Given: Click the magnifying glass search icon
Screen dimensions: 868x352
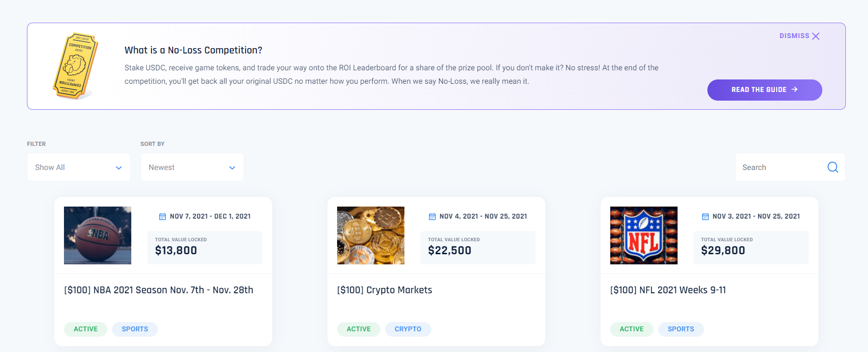Looking at the screenshot, I should (x=833, y=167).
